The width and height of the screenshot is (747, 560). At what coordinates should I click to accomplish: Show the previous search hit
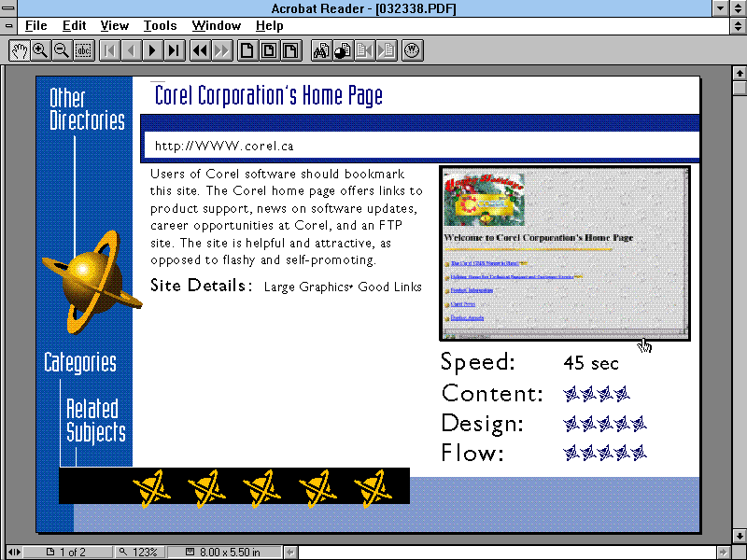[x=364, y=50]
